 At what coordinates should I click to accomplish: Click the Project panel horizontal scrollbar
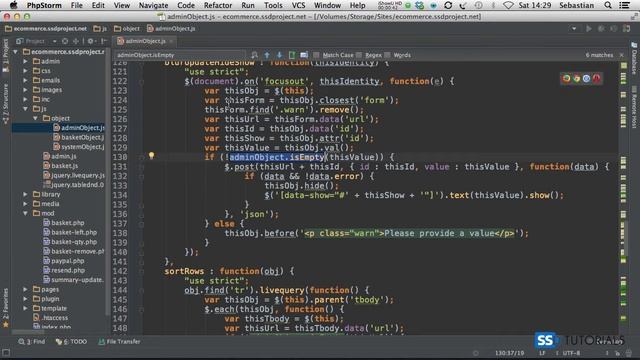pyautogui.click(x=28, y=332)
